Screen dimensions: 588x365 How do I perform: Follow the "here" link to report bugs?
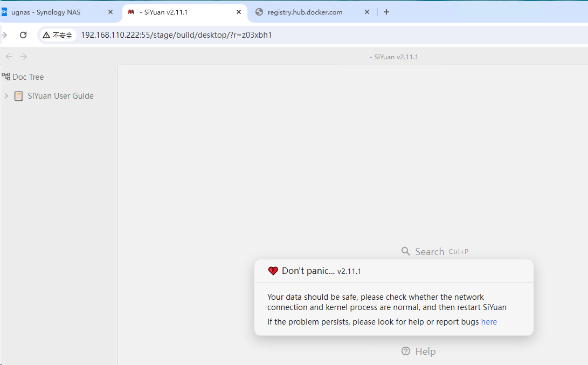(x=489, y=322)
